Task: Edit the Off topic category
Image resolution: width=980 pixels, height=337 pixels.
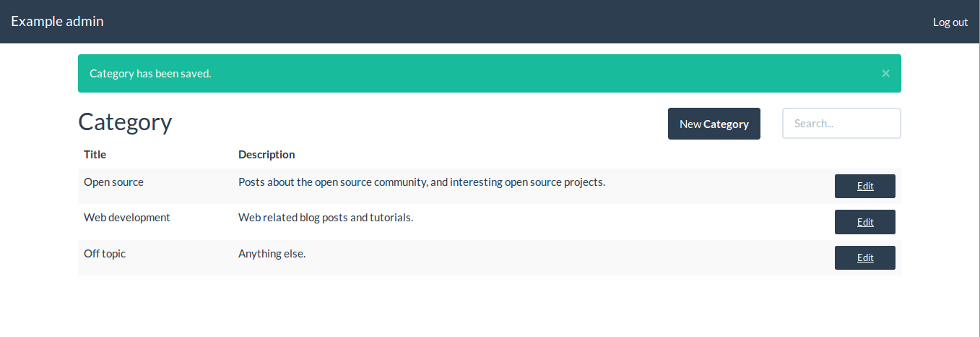Action: pyautogui.click(x=865, y=257)
